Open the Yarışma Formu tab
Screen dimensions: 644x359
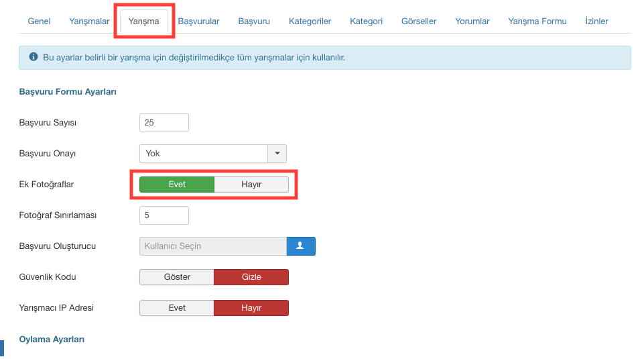537,21
